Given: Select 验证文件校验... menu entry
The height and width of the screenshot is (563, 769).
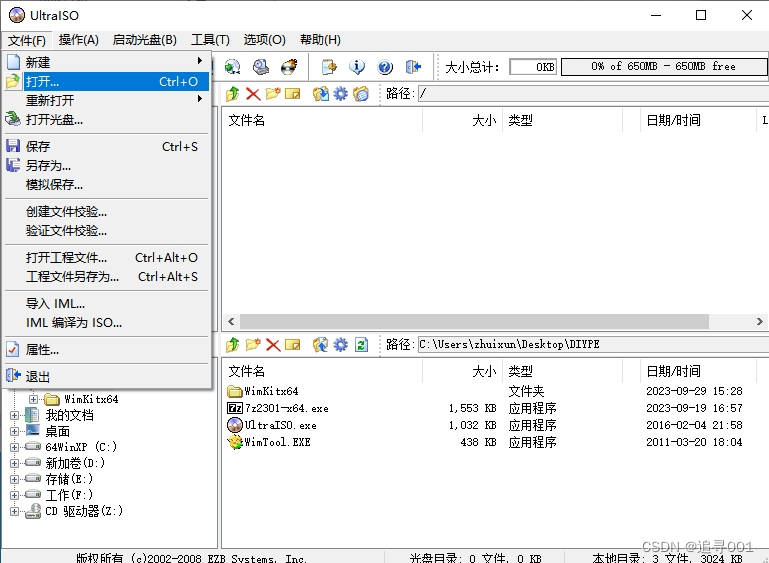Looking at the screenshot, I should click(107, 231).
